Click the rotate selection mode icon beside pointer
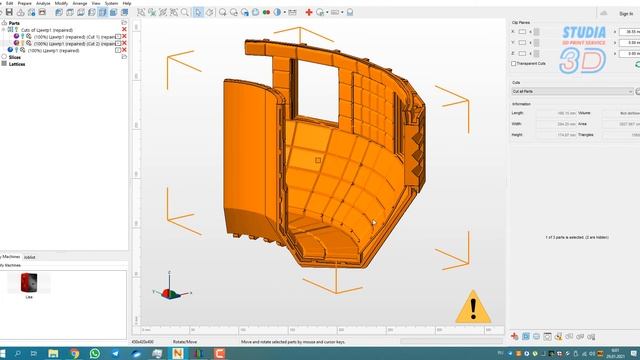This screenshot has width=640, height=360. coord(209,12)
